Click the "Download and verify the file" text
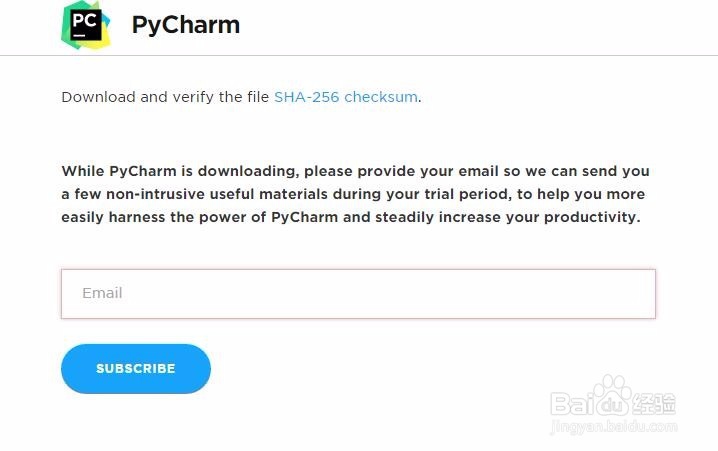The height and width of the screenshot is (451, 718). pos(166,97)
